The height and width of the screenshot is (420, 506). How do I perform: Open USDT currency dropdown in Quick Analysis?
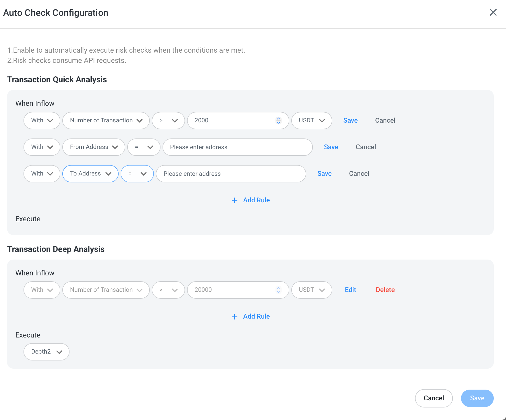coord(312,121)
